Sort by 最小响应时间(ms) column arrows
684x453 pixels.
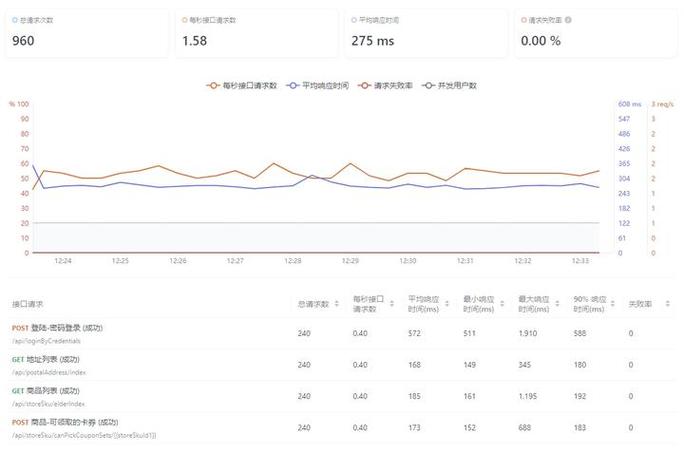[x=502, y=304]
